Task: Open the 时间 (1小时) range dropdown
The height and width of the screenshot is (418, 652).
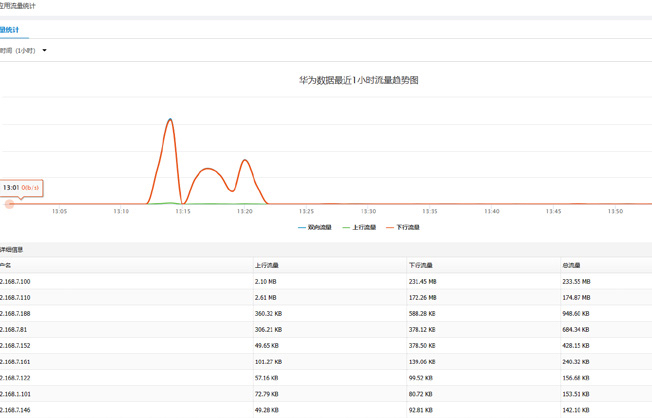Action: pos(20,51)
